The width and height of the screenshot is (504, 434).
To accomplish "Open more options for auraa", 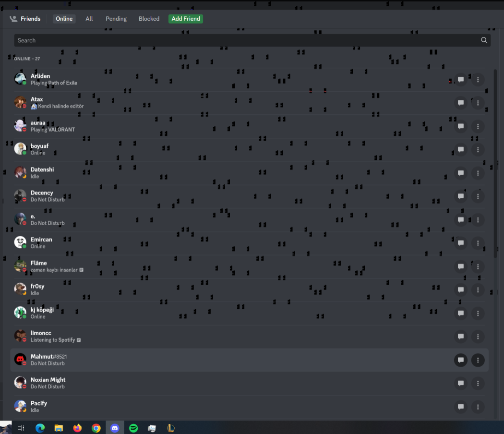I will click(478, 126).
